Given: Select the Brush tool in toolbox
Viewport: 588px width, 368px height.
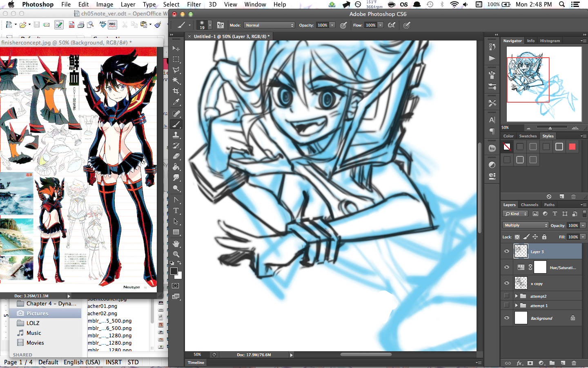Looking at the screenshot, I should [176, 124].
